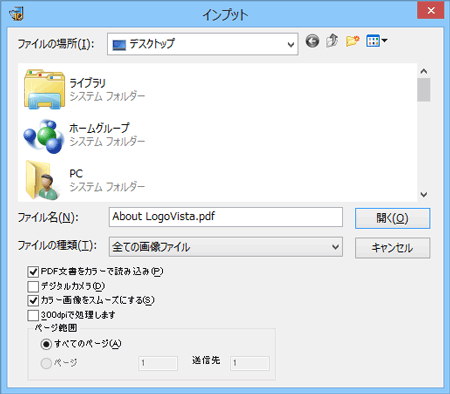Viewport: 450px width, 394px height.
Task: Click the application icon in title bar
Action: click(x=16, y=14)
